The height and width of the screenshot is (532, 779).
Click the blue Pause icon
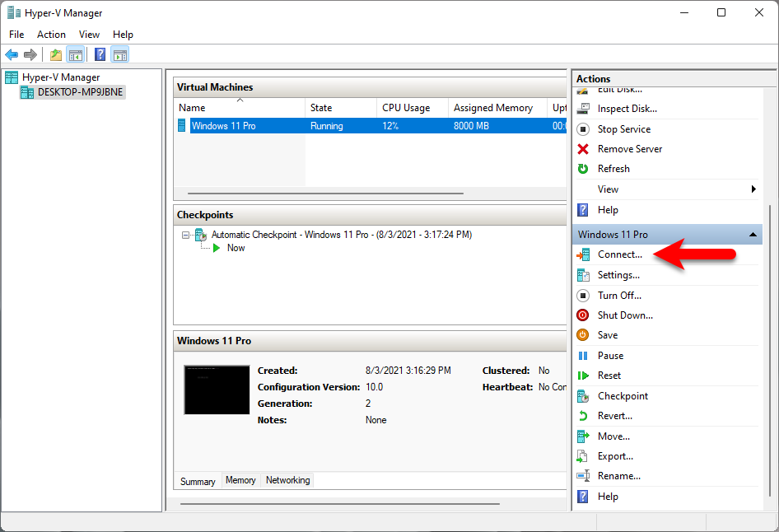(583, 356)
